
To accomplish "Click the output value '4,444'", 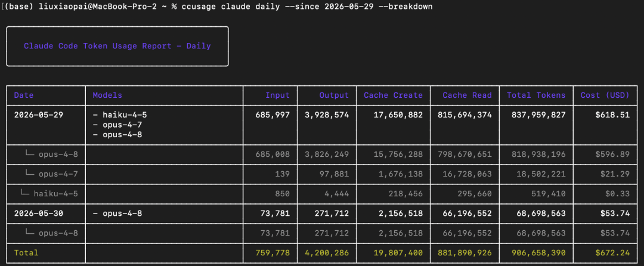I will [x=336, y=194].
